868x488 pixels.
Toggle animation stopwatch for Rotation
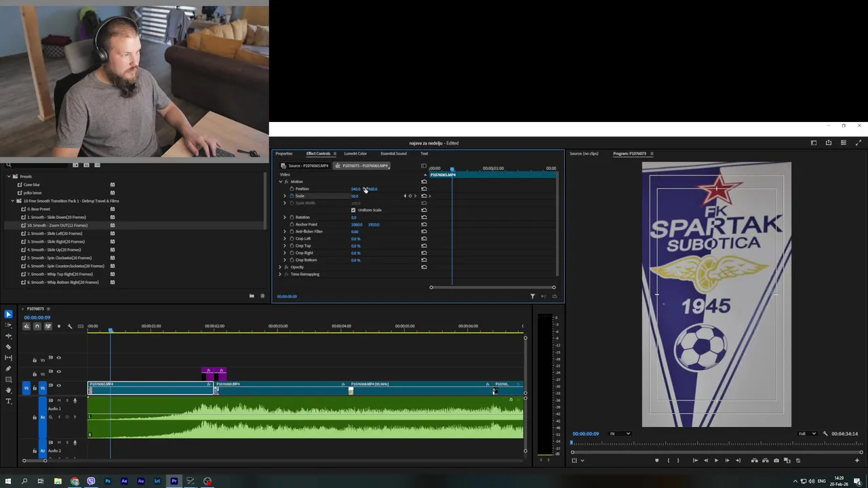pyautogui.click(x=292, y=217)
